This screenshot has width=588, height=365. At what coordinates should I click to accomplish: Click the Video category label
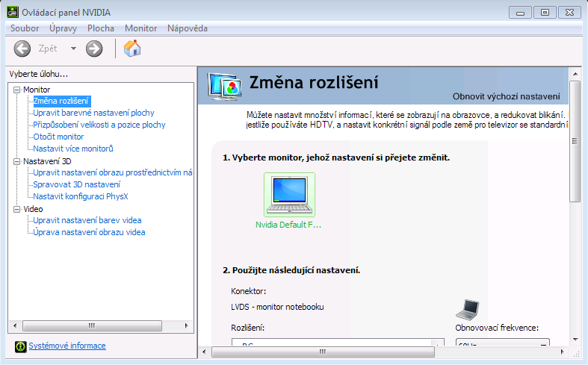[x=33, y=210]
